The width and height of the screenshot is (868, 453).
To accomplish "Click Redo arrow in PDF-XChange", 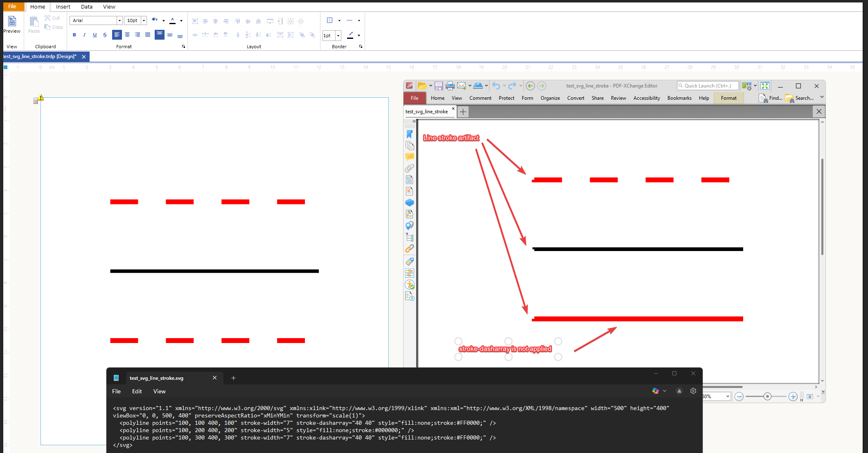I will (512, 86).
